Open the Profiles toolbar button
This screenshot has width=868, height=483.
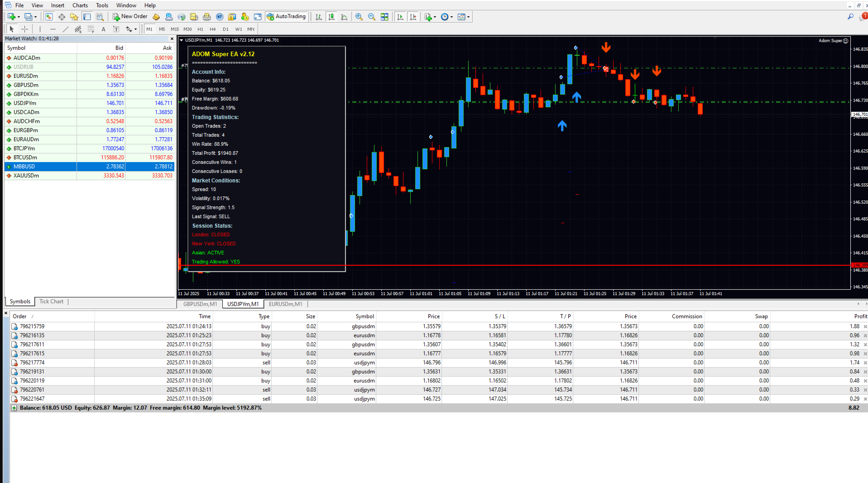[x=28, y=17]
